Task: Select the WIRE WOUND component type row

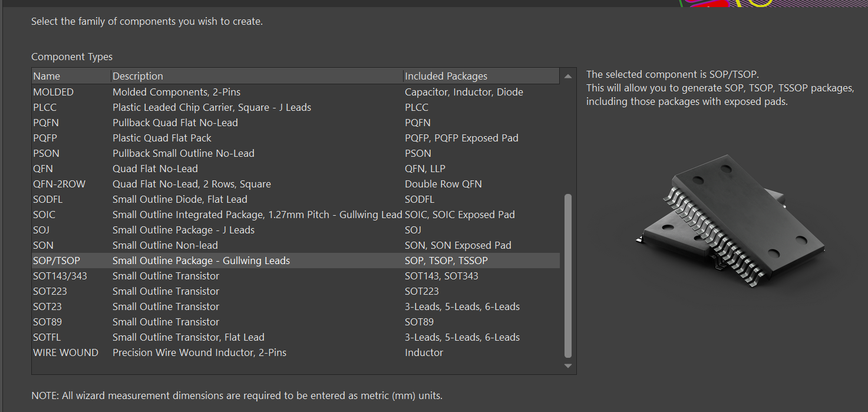Action: pos(296,352)
